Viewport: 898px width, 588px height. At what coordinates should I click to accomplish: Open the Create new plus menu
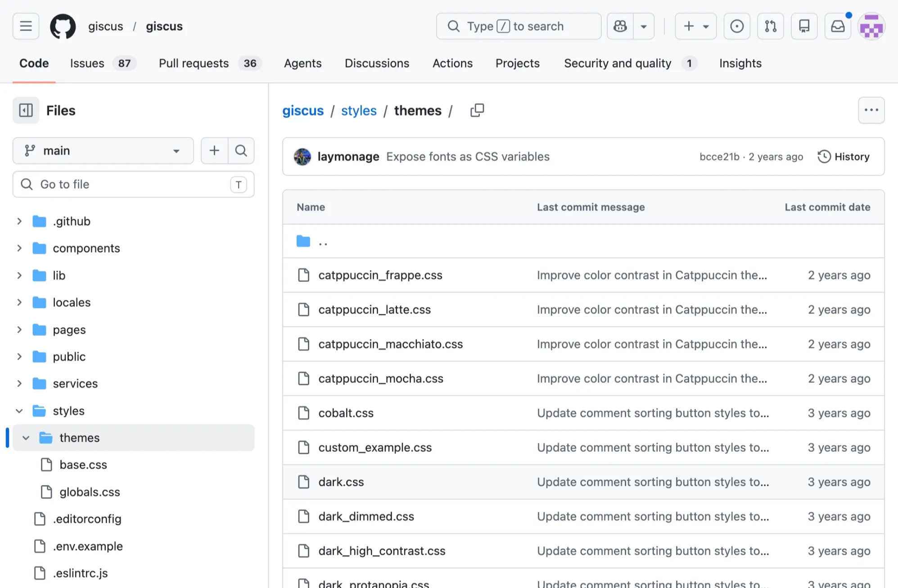click(695, 26)
